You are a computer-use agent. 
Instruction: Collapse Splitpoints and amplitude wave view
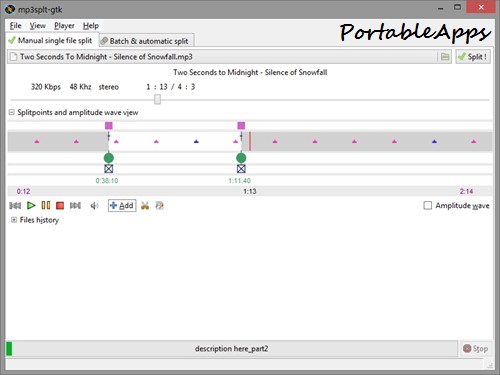tap(12, 112)
